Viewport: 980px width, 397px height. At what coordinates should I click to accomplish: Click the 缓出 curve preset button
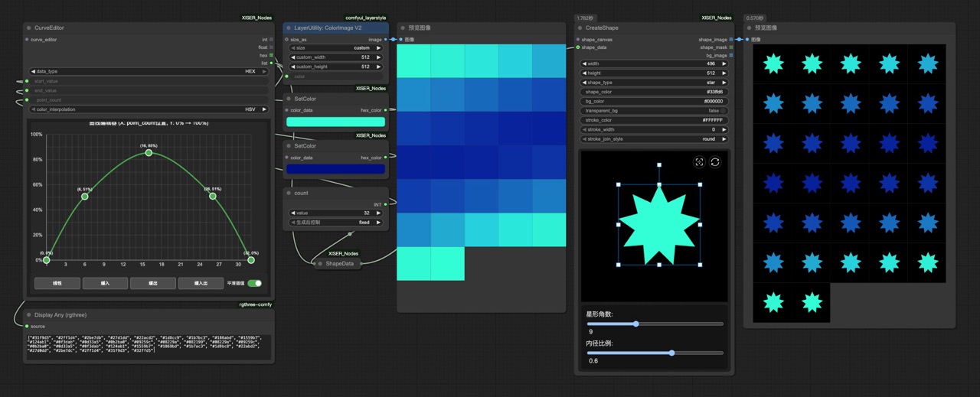coord(152,283)
